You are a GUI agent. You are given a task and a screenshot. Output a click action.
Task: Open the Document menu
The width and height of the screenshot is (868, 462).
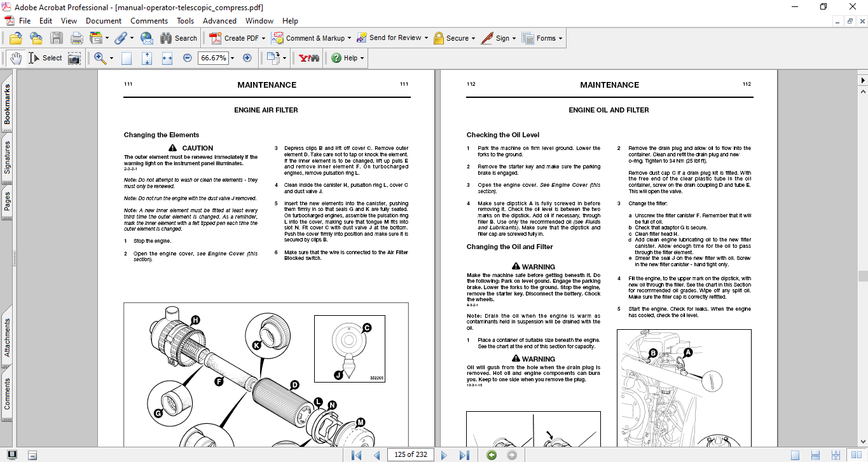(x=104, y=21)
